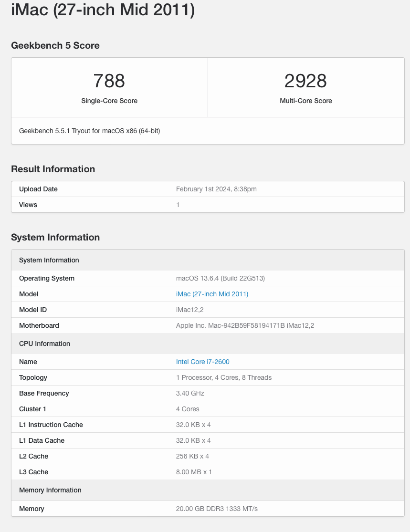Image resolution: width=410 pixels, height=532 pixels.
Task: Click the Operating System label
Action: pos(47,279)
